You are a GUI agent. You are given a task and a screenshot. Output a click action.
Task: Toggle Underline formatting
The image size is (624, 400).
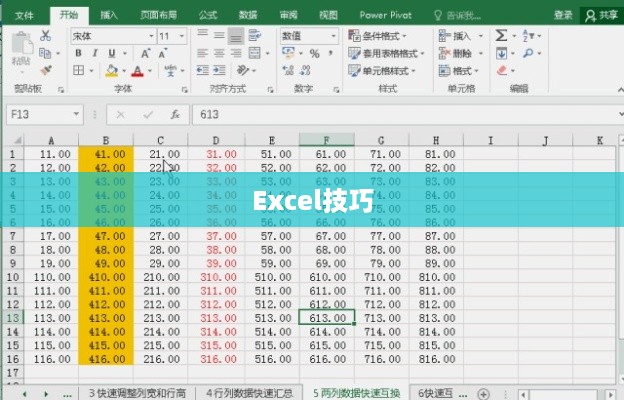[x=112, y=53]
